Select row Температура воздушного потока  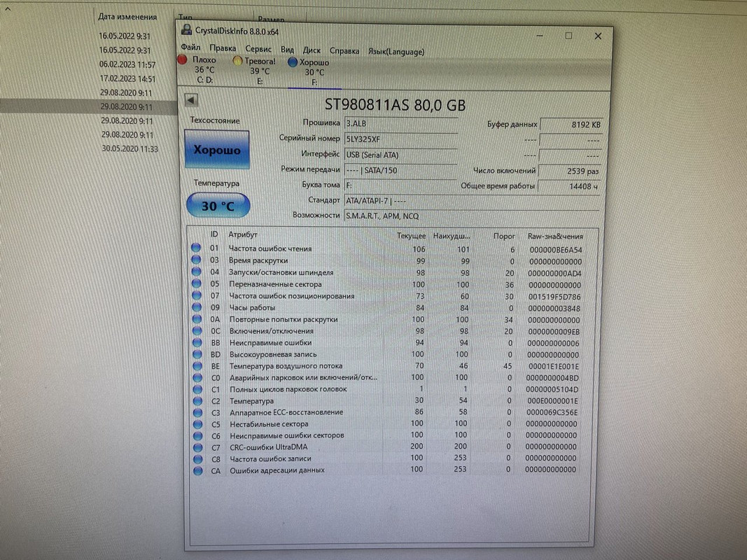tap(387, 366)
